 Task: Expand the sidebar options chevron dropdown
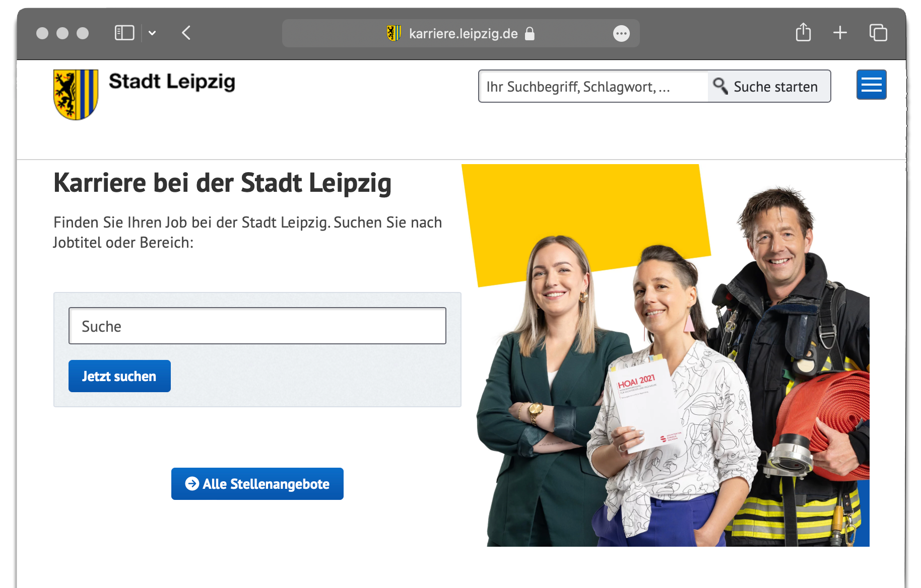point(152,33)
